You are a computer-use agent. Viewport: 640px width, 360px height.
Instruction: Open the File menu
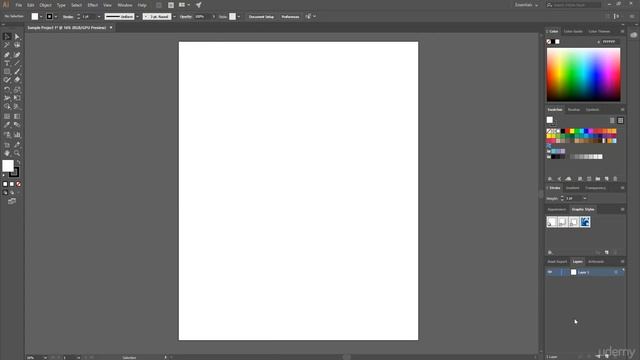[x=19, y=5]
